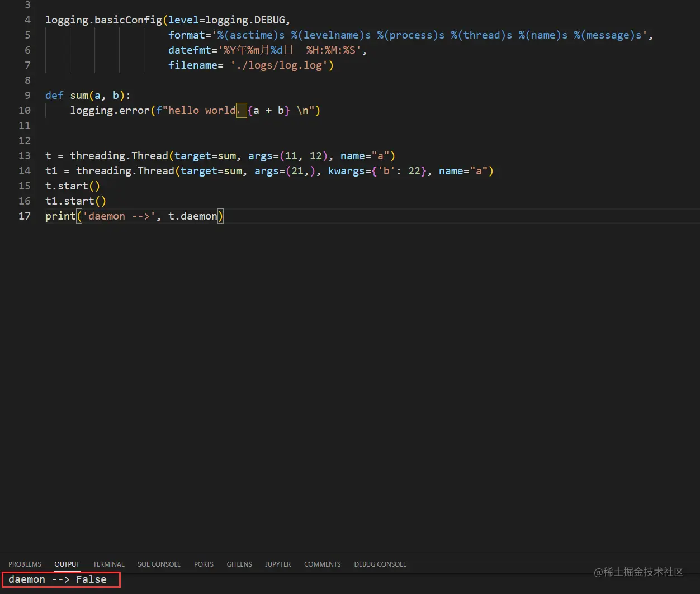Open the DEBUG CONSOLE tab
The image size is (700, 594).
pyautogui.click(x=380, y=564)
